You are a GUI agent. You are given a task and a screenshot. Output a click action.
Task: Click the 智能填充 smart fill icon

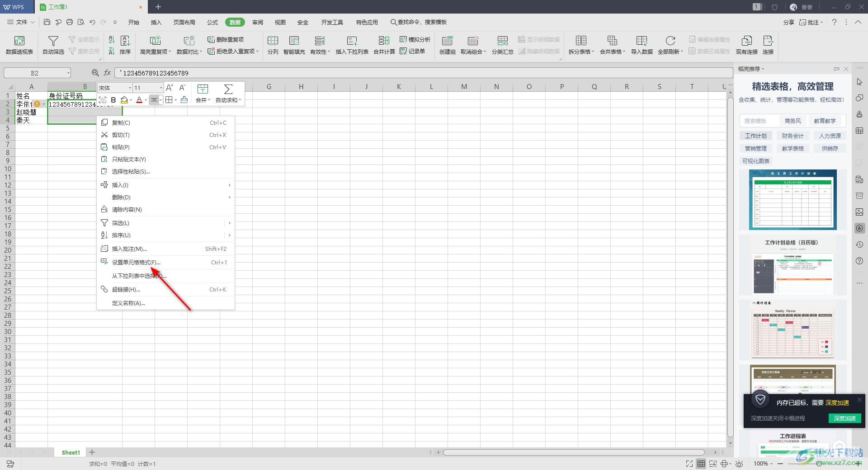(x=294, y=41)
